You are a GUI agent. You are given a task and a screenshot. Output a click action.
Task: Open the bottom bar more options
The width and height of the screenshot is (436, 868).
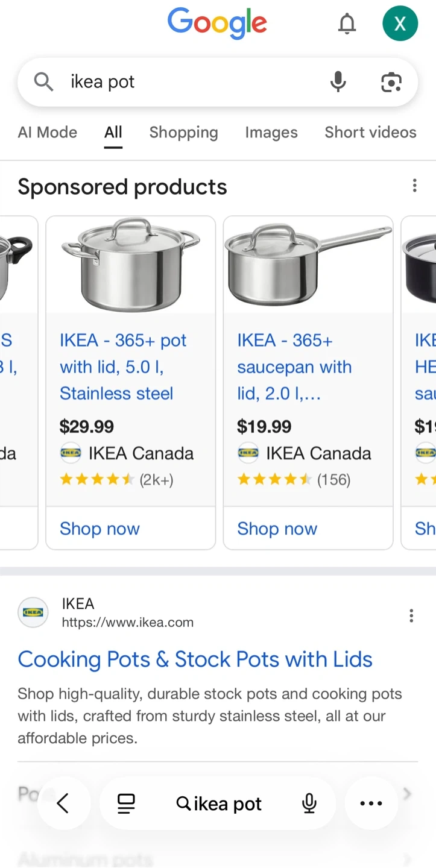coord(371,804)
